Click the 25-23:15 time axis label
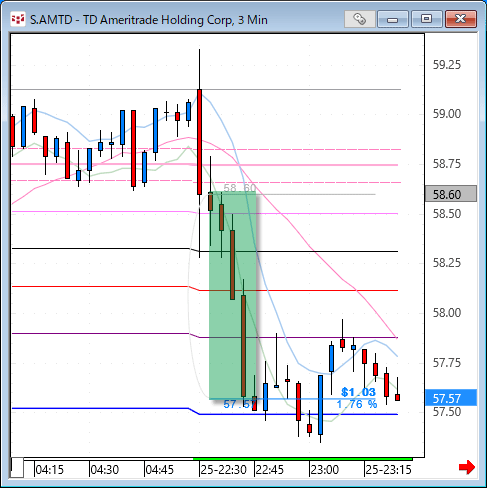 389,470
